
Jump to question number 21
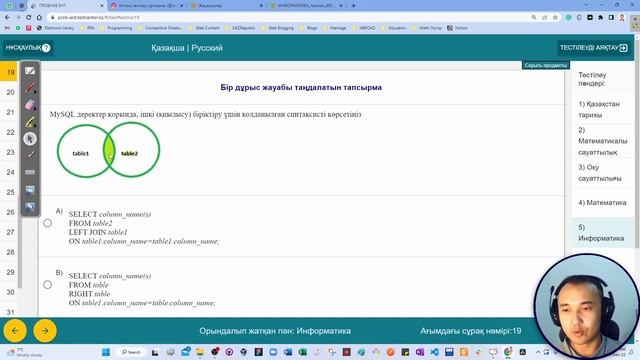click(x=11, y=112)
